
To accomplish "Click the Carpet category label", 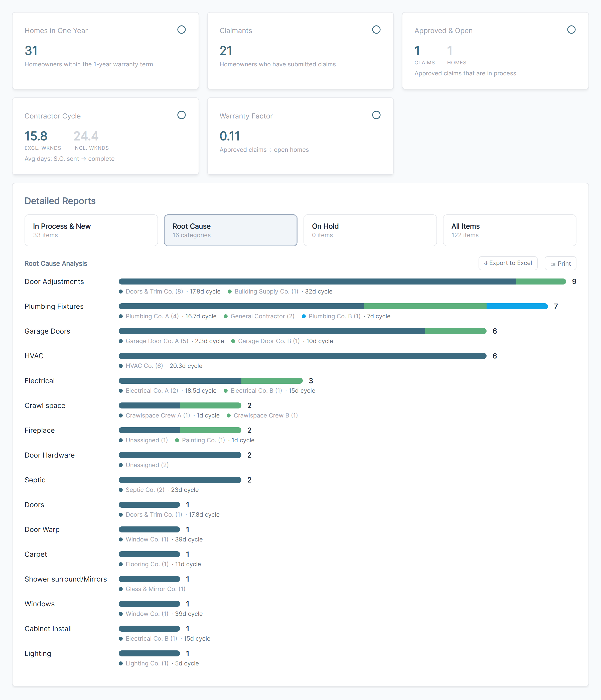I will pyautogui.click(x=36, y=554).
